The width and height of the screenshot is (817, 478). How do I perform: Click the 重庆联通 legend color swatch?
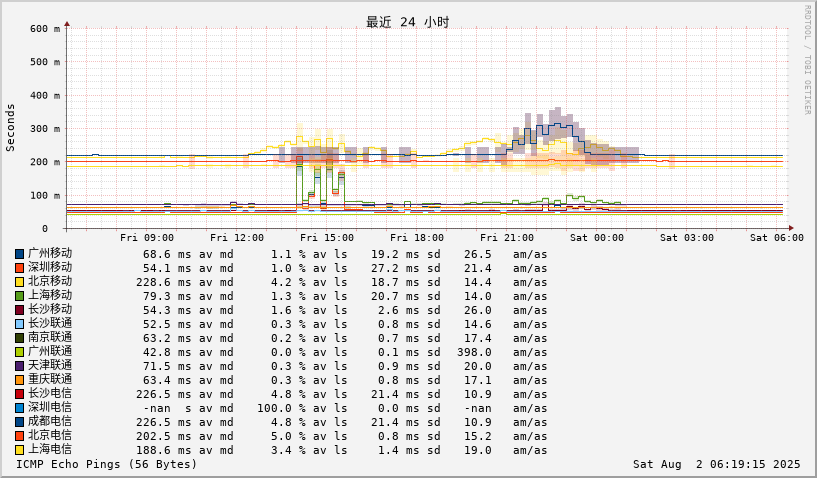pos(19,381)
